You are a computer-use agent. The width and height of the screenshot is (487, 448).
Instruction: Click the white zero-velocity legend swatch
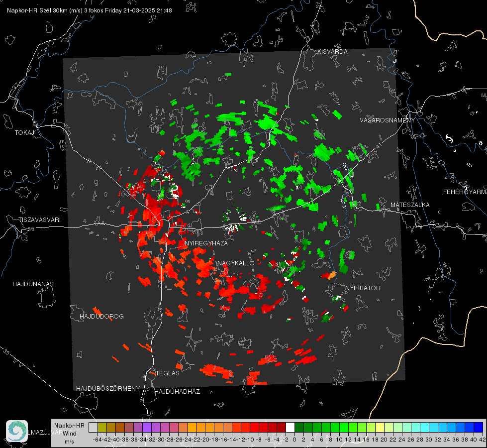pyautogui.click(x=290, y=428)
